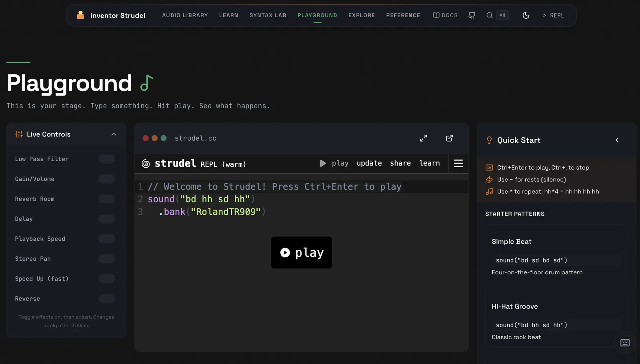
Task: Select the Playground nav tab
Action: coord(317,15)
